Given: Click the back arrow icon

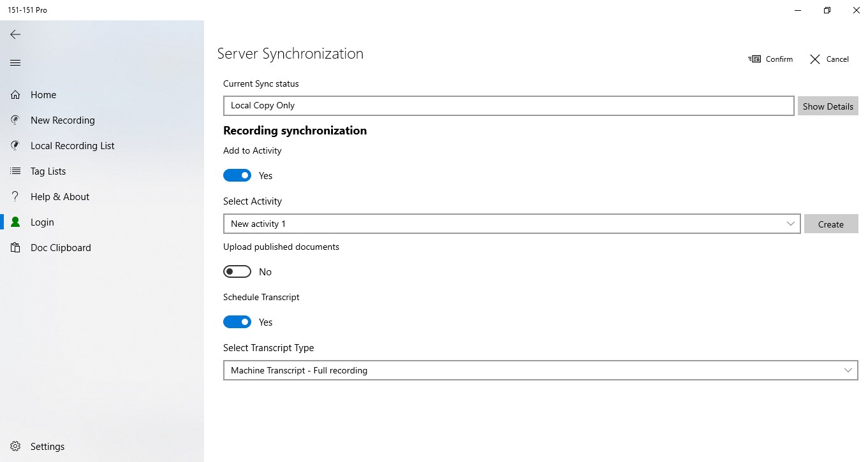Looking at the screenshot, I should pos(15,34).
